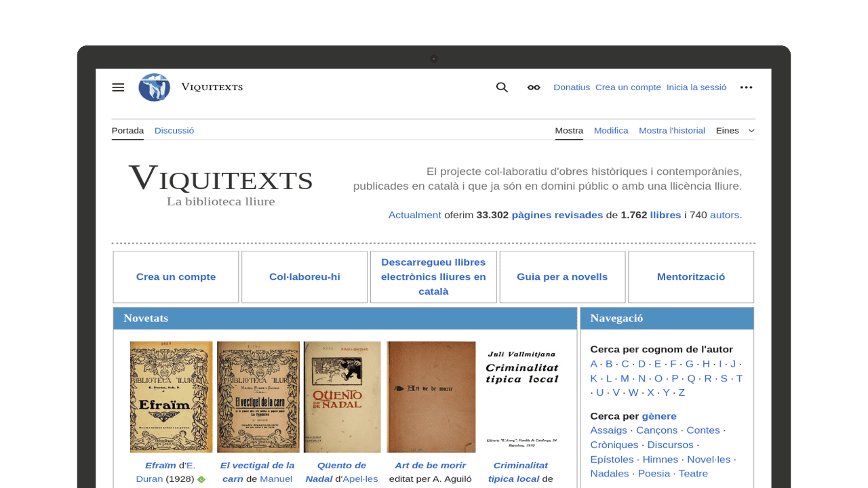Open the Cançons genre link
The height and width of the screenshot is (488, 868).
[657, 430]
